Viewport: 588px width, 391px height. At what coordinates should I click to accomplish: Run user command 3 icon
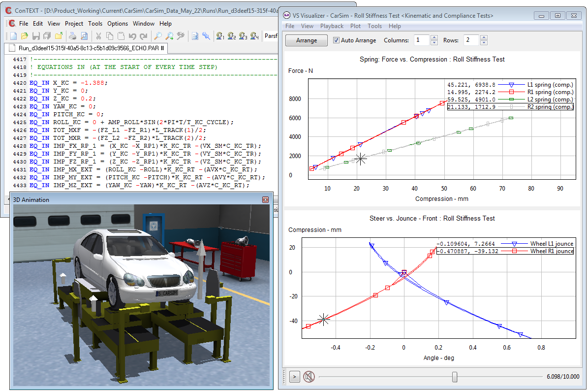click(x=243, y=36)
